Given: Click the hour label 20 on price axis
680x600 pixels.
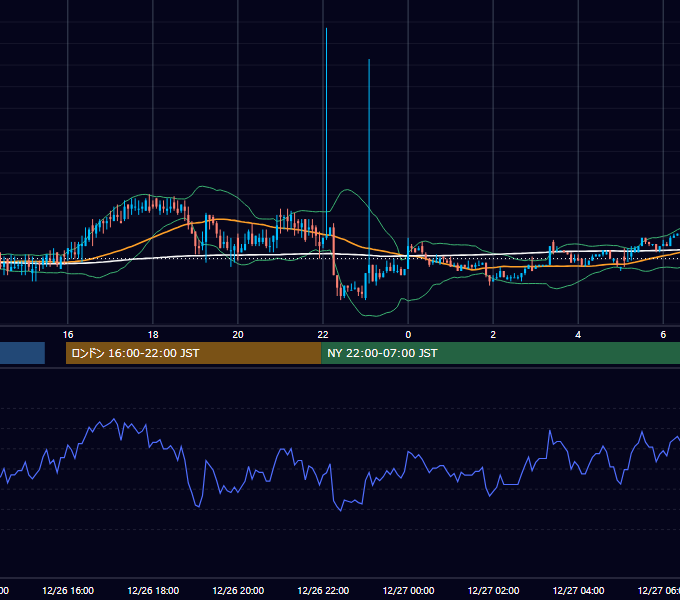Looking at the screenshot, I should (x=238, y=335).
